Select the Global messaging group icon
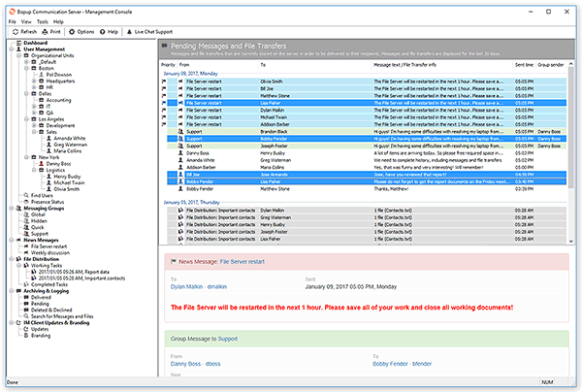Image resolution: width=582 pixels, height=392 pixels. [26, 214]
